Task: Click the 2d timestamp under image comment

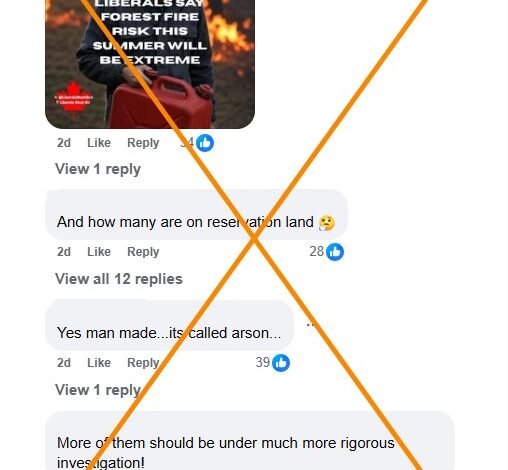Action: click(x=64, y=143)
